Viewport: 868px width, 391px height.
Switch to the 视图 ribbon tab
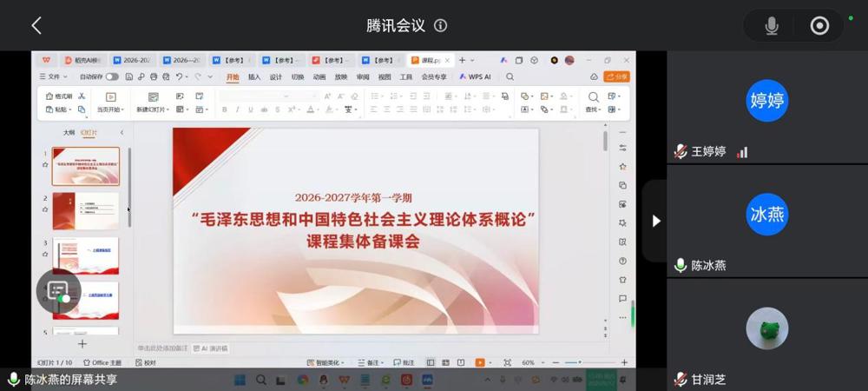[385, 77]
